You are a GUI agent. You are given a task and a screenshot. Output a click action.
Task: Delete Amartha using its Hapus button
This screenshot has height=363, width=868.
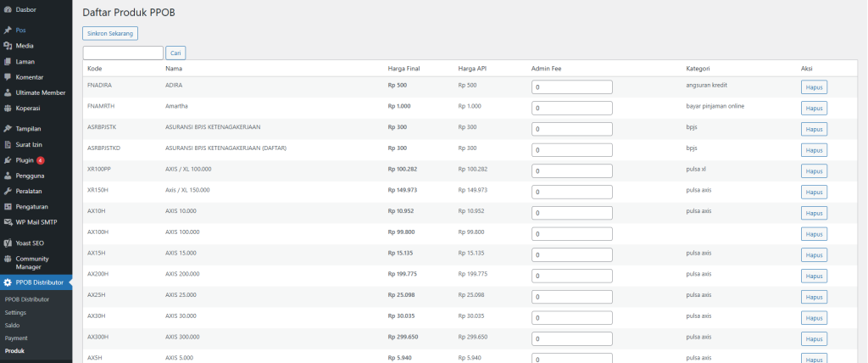tap(814, 108)
